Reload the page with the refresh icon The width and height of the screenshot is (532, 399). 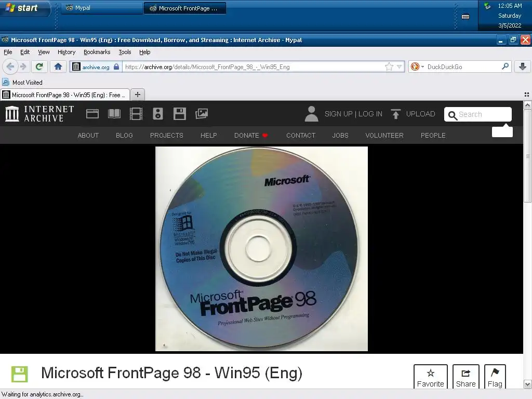39,66
